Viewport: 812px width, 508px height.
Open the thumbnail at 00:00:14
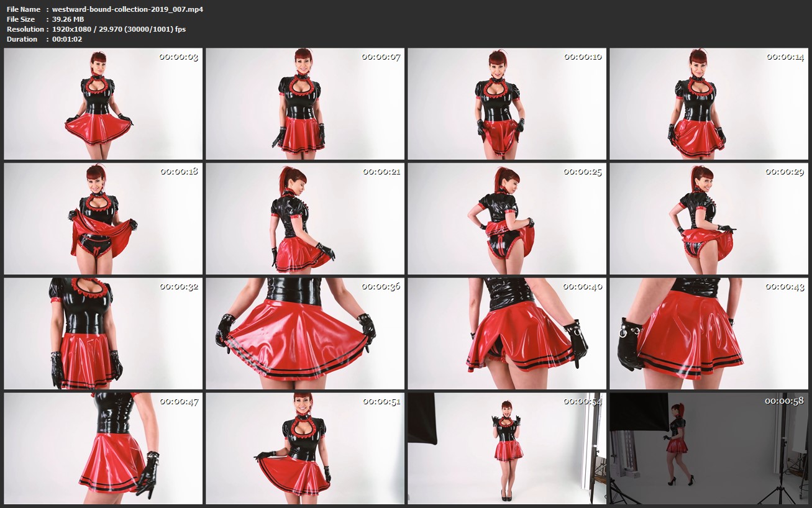pyautogui.click(x=709, y=104)
